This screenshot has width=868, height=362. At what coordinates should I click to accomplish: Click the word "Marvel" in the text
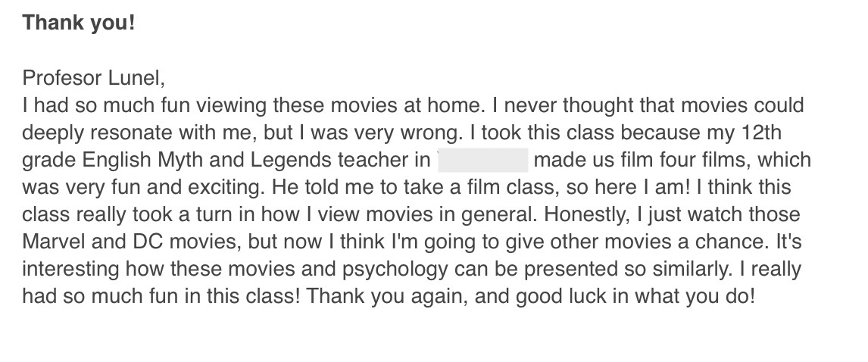pos(55,242)
